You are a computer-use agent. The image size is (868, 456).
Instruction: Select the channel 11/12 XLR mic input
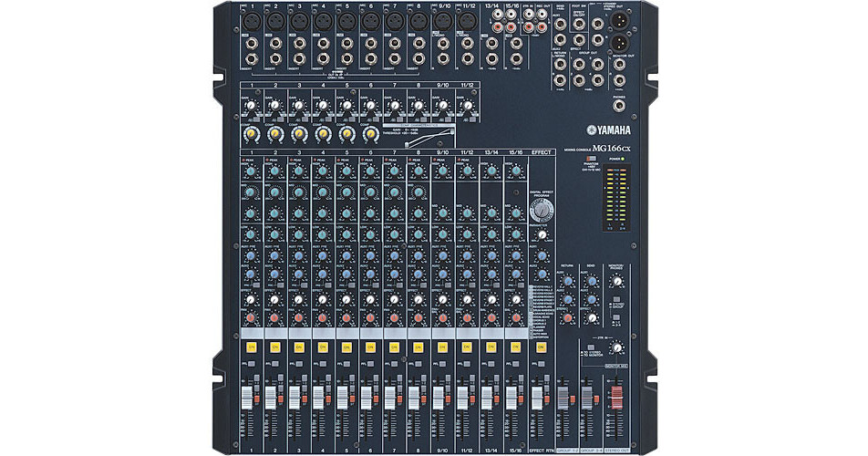pyautogui.click(x=467, y=22)
